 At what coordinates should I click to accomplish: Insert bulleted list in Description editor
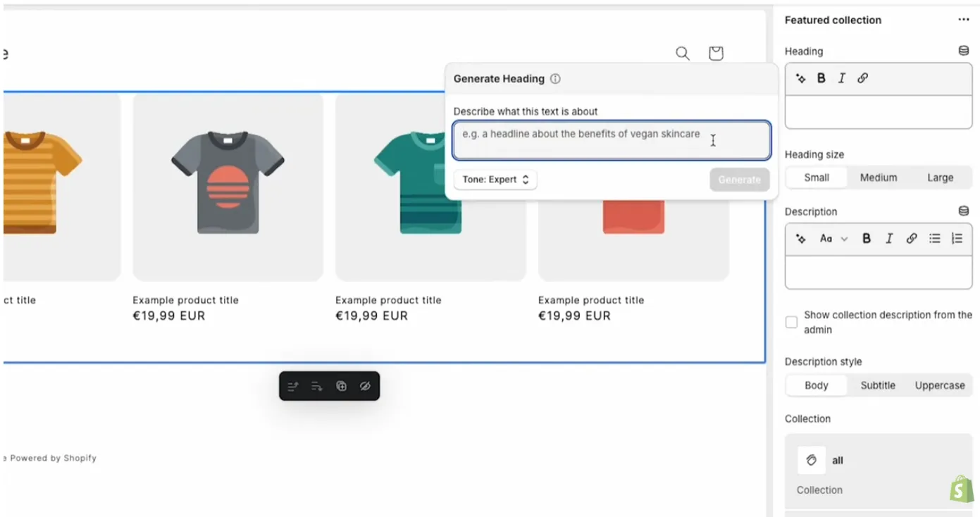pos(934,239)
